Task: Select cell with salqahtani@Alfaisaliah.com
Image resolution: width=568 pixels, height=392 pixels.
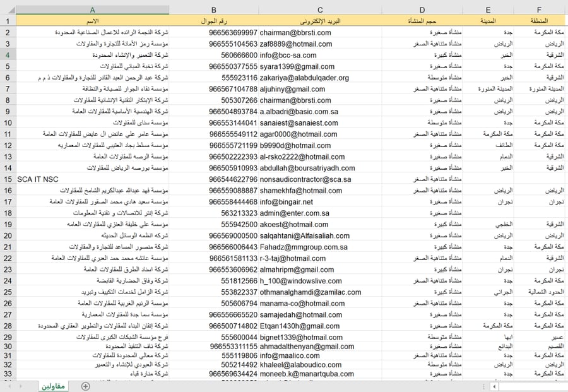Action: coord(320,235)
